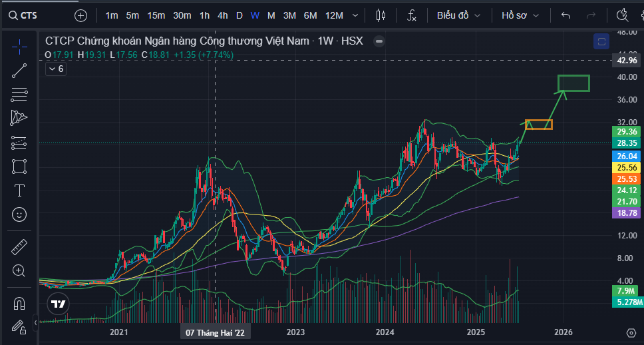Click the add symbol plus button
The image size is (644, 345).
80,15
